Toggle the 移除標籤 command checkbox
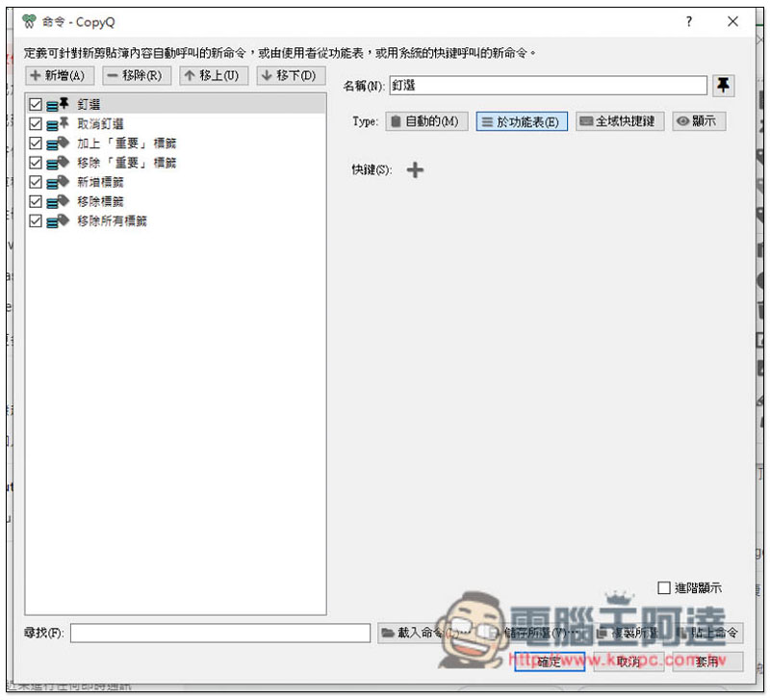Screen dimensions: 770x700 36,201
